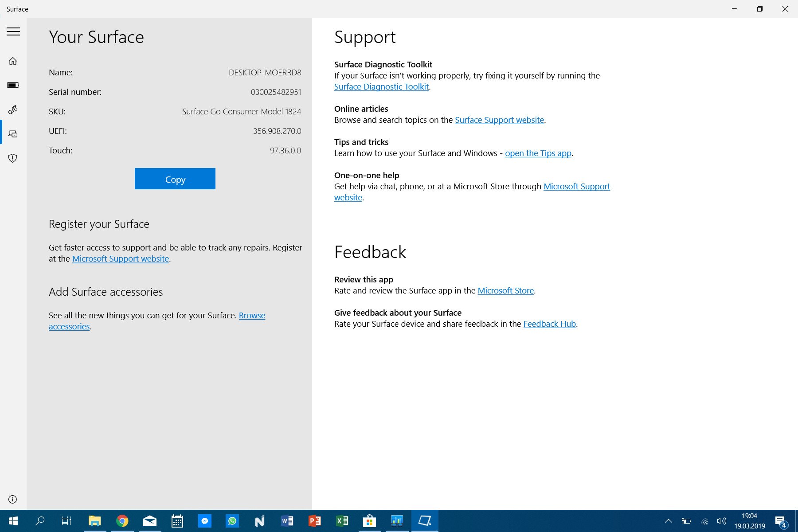
Task: Open Task View on the taskbar
Action: tap(66, 521)
